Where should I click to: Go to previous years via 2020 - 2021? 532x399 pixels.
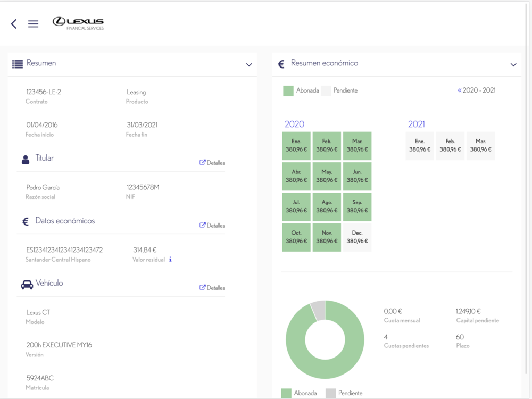click(476, 90)
